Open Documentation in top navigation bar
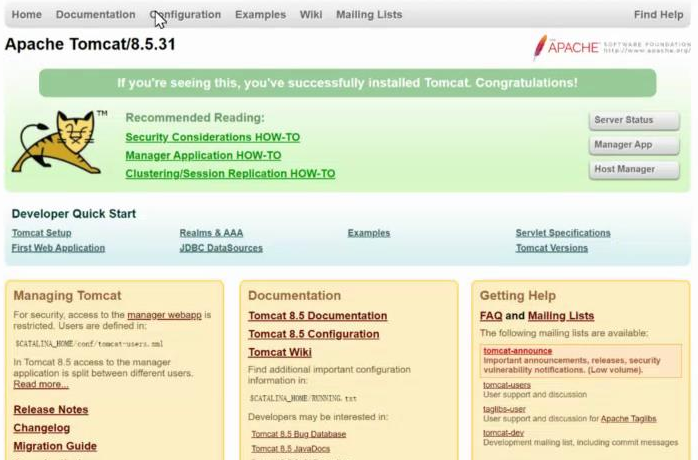Screen dimensions: 698x460 coord(95,15)
